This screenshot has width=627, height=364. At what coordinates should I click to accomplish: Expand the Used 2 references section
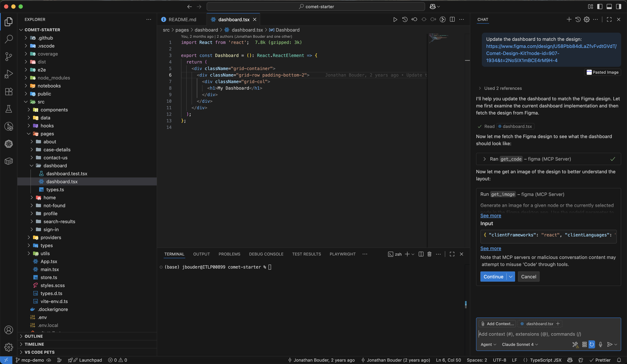pyautogui.click(x=503, y=88)
